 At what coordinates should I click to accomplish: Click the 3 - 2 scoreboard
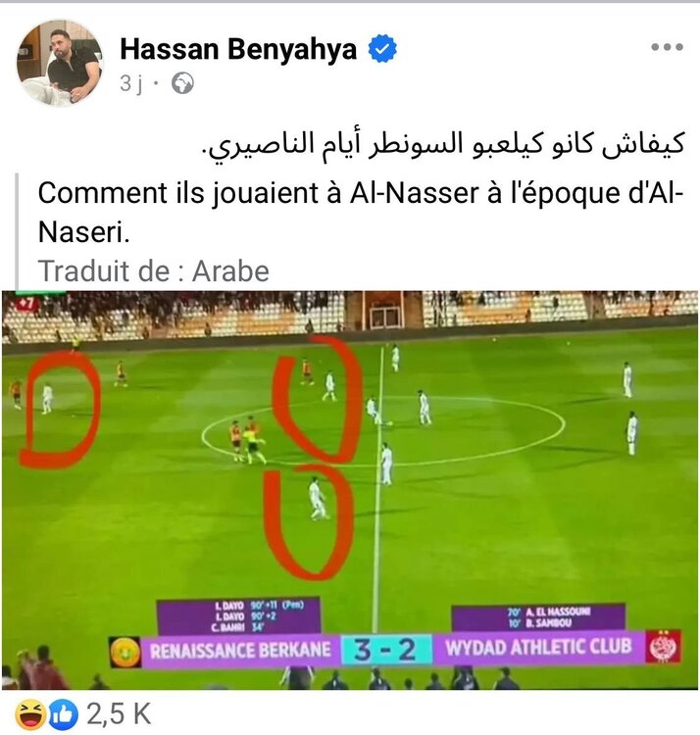[x=385, y=650]
